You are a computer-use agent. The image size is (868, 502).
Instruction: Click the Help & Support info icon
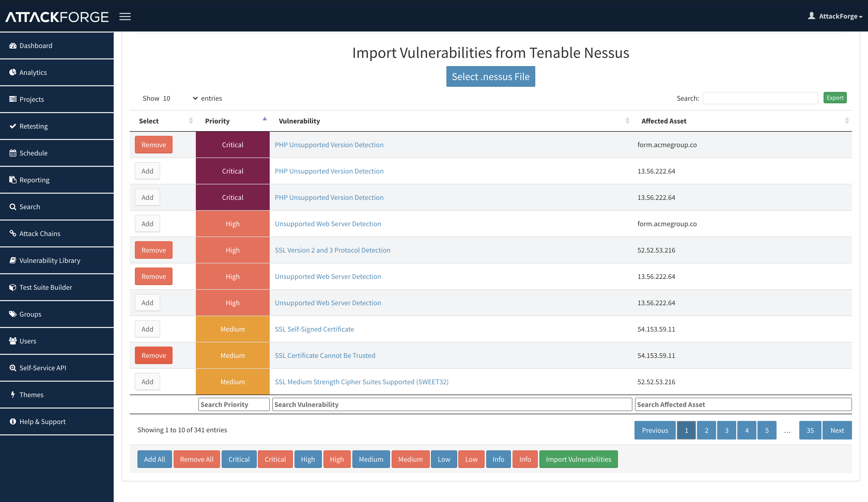(x=13, y=421)
